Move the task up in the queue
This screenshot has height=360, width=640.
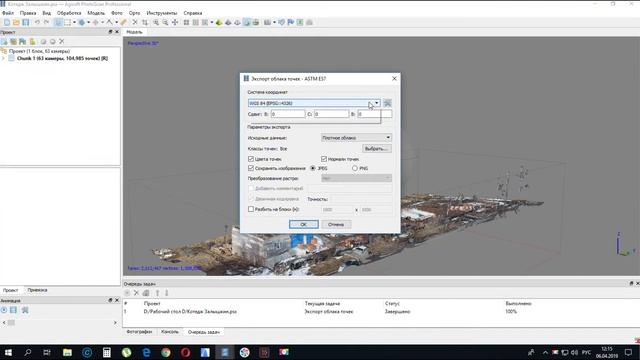pyautogui.click(x=157, y=293)
